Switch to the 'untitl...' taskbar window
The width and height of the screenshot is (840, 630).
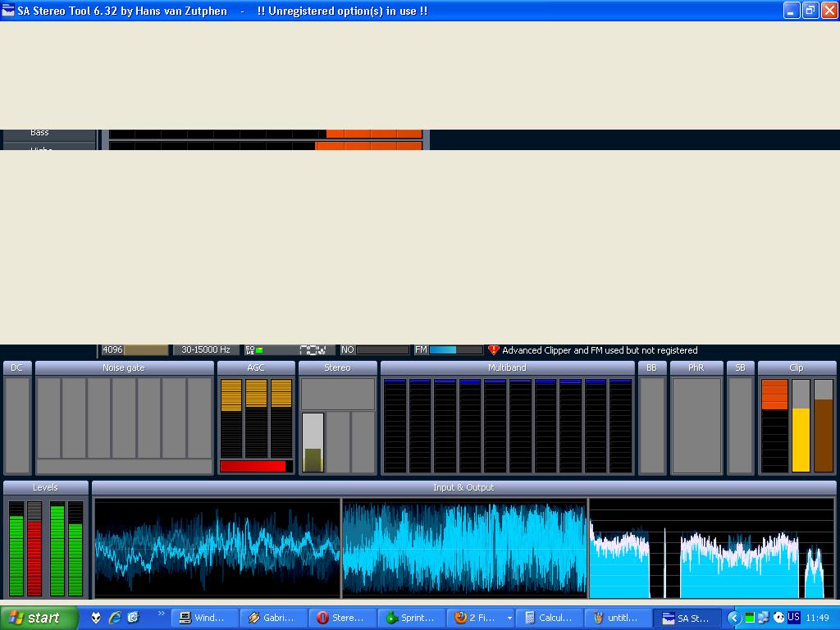[x=620, y=618]
